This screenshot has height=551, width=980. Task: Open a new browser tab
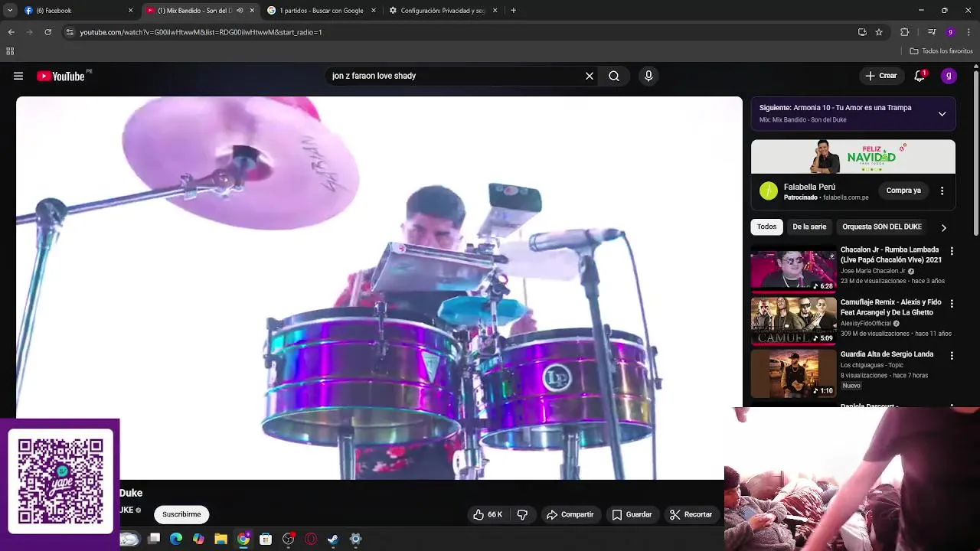[x=513, y=11]
